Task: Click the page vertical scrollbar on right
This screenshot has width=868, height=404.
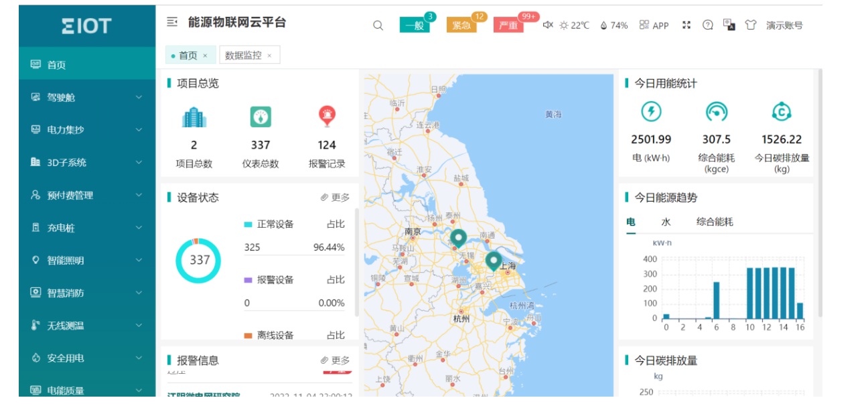Action: click(x=820, y=194)
